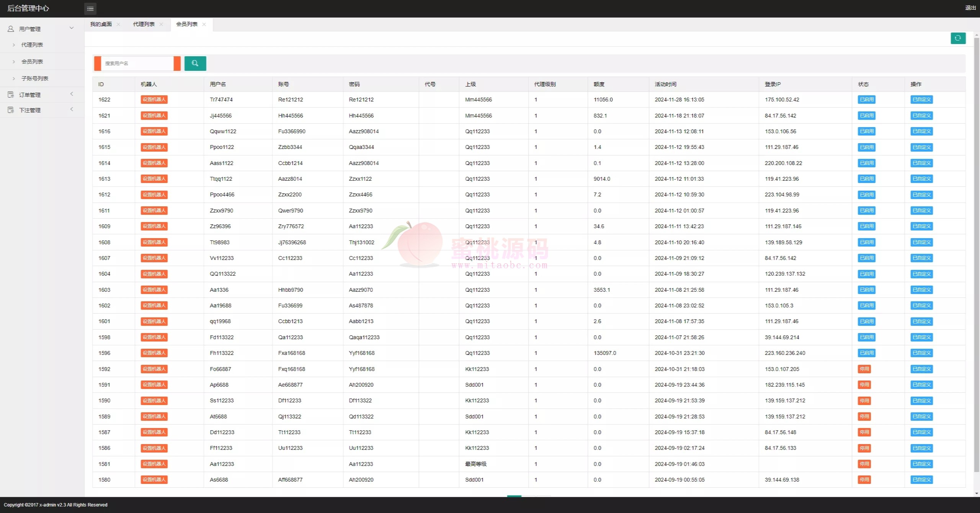Open 子账号列表 in the sidebar
The width and height of the screenshot is (980, 513).
pyautogui.click(x=35, y=78)
